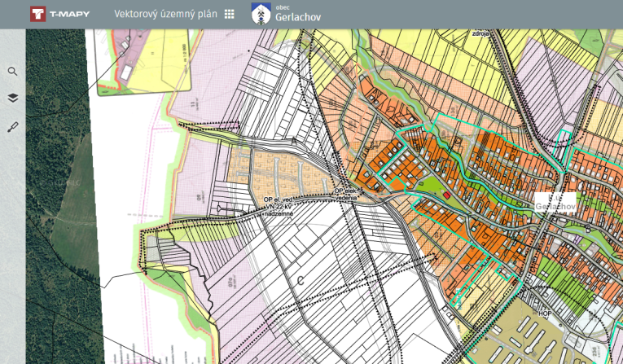Viewport: 623px width, 364px height.
Task: Click the HOP label on map
Action: pos(545,314)
